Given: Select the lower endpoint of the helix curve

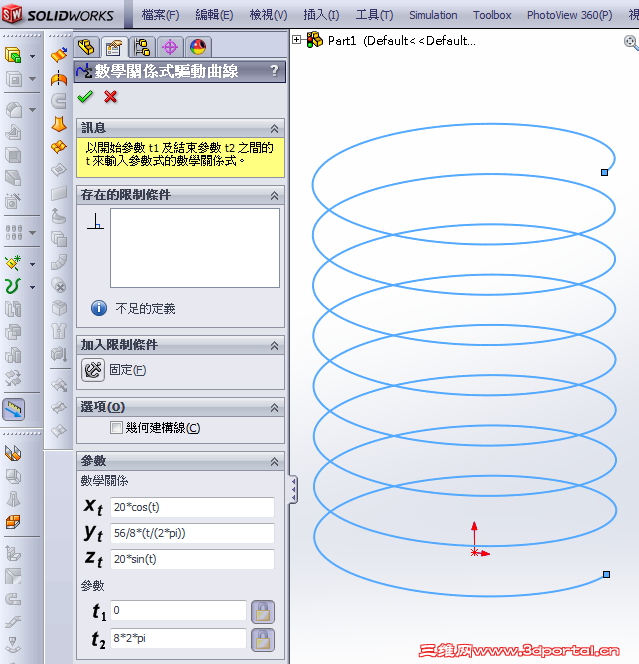Looking at the screenshot, I should (606, 575).
